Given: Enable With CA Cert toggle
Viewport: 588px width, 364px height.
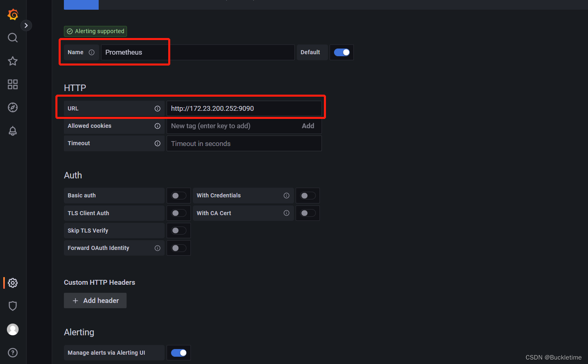Looking at the screenshot, I should tap(308, 213).
